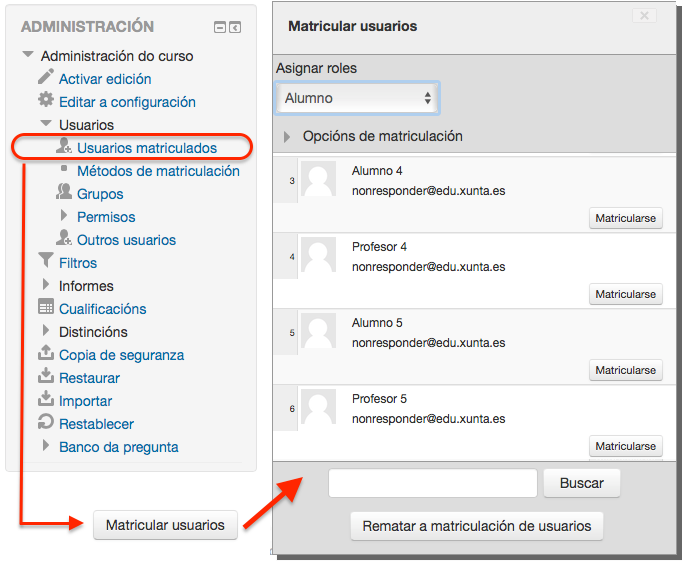
Task: Open the Permisos link
Action: click(106, 217)
